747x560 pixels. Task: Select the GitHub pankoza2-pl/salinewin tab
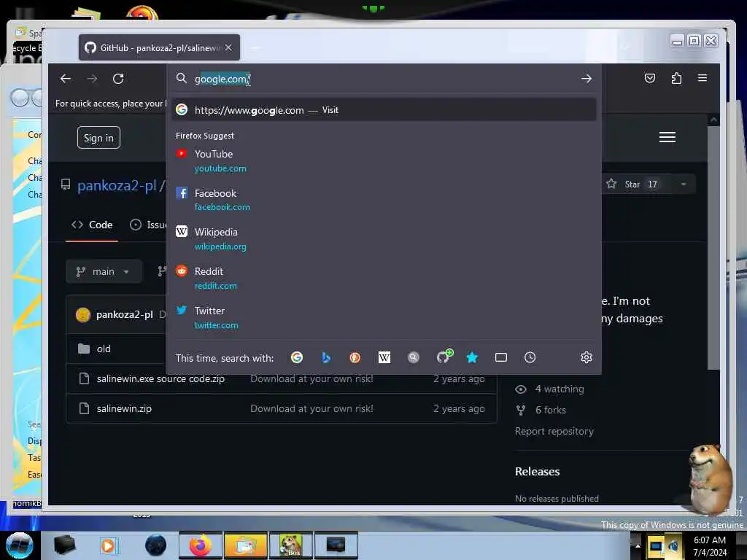(x=159, y=47)
